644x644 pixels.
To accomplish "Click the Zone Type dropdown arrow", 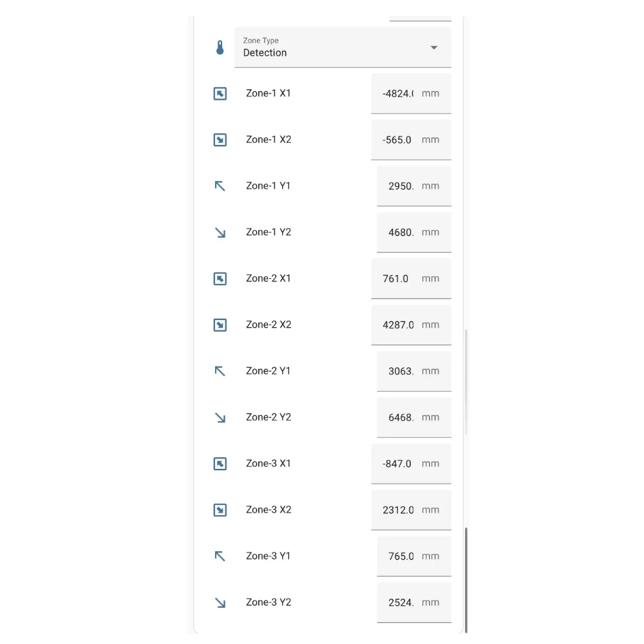I will [x=434, y=48].
